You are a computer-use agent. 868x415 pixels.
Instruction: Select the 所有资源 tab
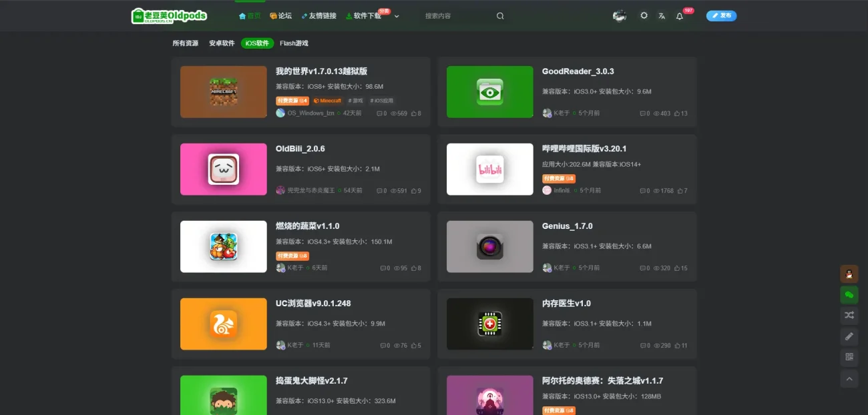click(x=186, y=43)
